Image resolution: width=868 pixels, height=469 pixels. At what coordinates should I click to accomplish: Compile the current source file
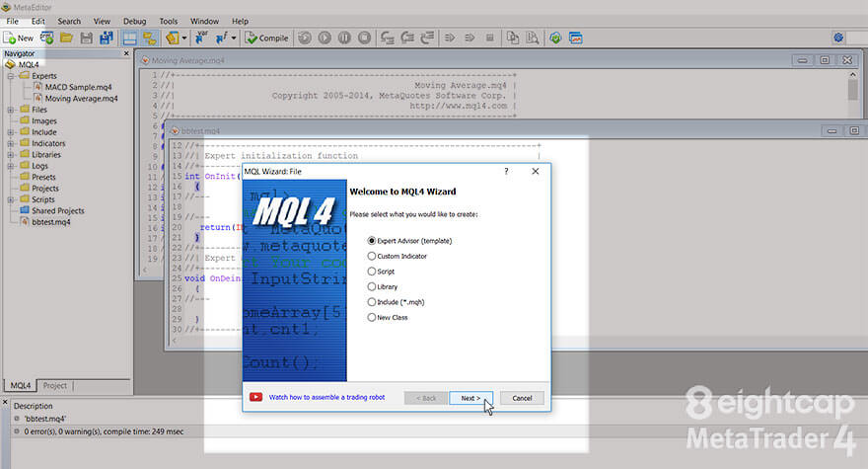[267, 38]
